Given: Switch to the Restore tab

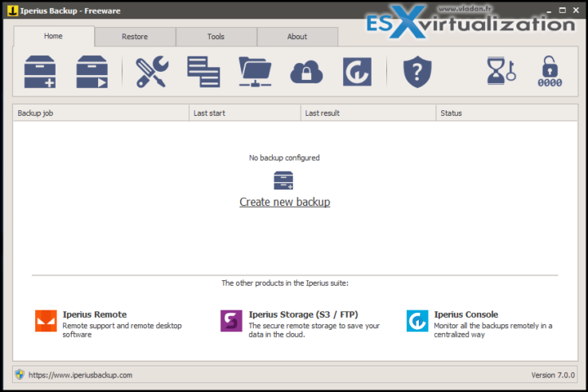Looking at the screenshot, I should click(135, 37).
